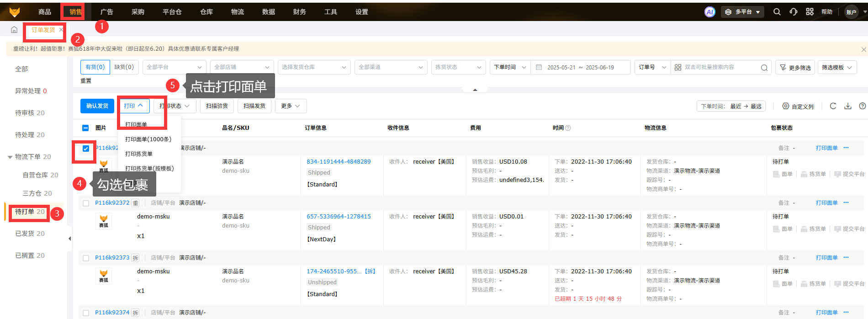The width and height of the screenshot is (868, 319).
Task: Click the download export icon
Action: (x=848, y=106)
